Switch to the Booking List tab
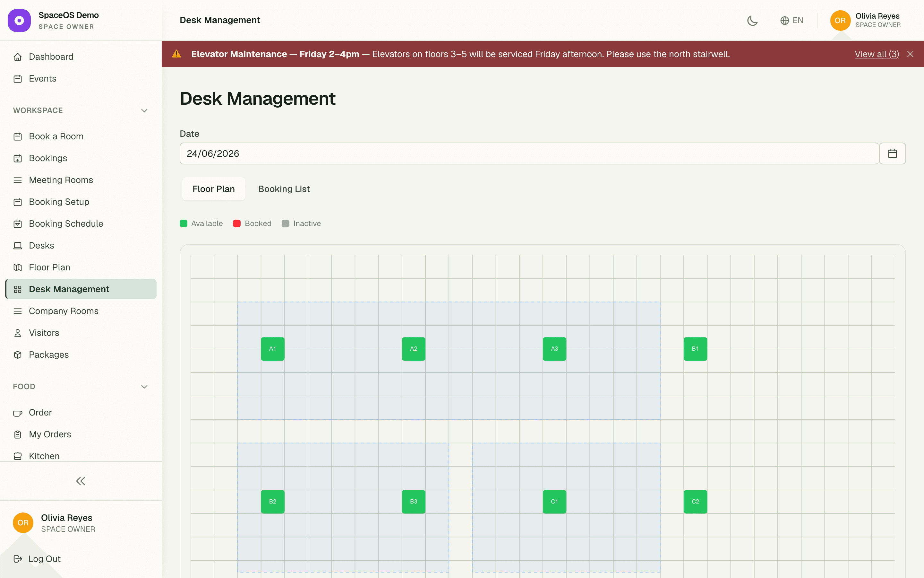The width and height of the screenshot is (924, 578). [x=284, y=189]
